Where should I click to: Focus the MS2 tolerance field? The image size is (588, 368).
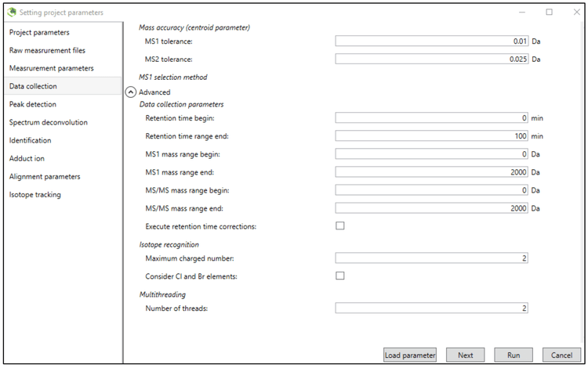click(x=431, y=59)
